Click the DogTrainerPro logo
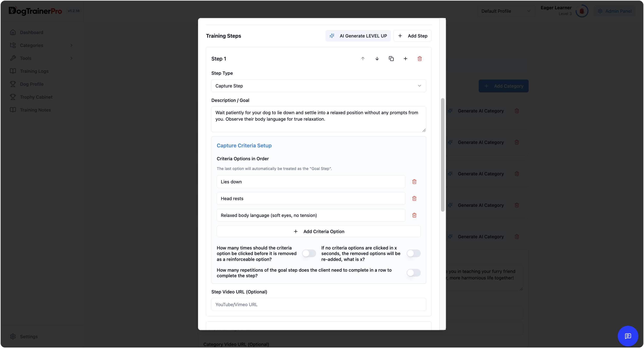Viewport: 644px width, 349px height. [35, 11]
